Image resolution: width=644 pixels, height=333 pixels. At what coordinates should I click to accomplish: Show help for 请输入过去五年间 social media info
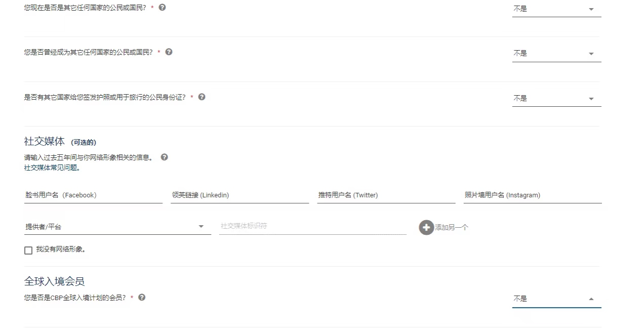[x=164, y=157]
